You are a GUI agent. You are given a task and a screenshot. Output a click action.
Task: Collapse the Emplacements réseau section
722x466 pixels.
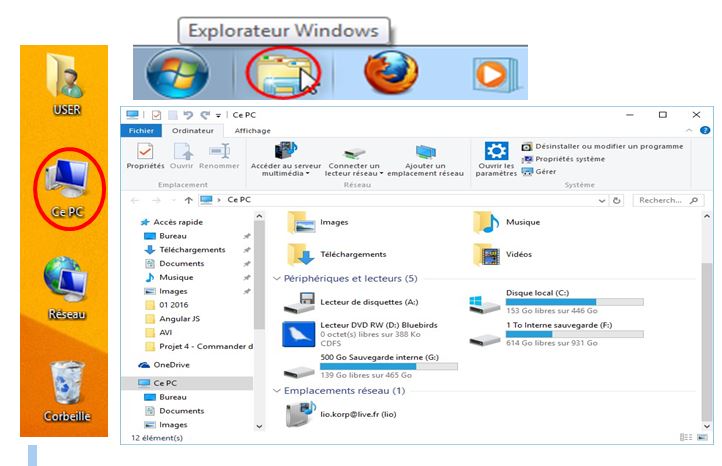tap(277, 391)
